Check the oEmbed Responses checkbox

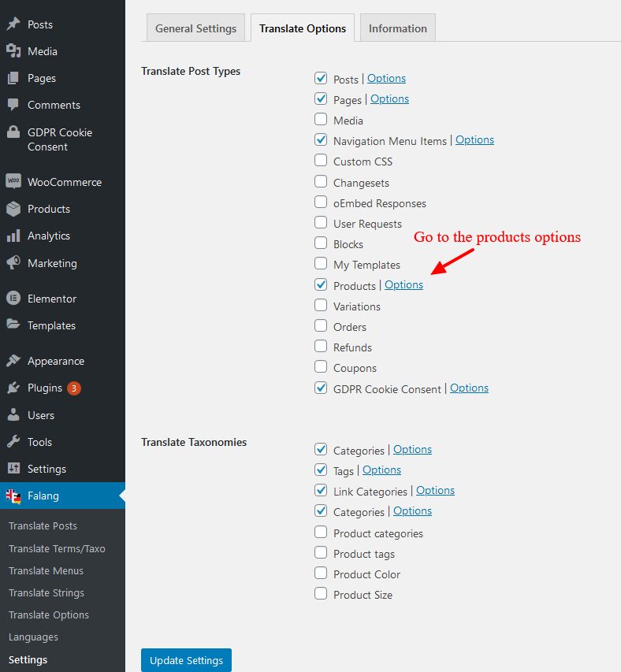[321, 202]
